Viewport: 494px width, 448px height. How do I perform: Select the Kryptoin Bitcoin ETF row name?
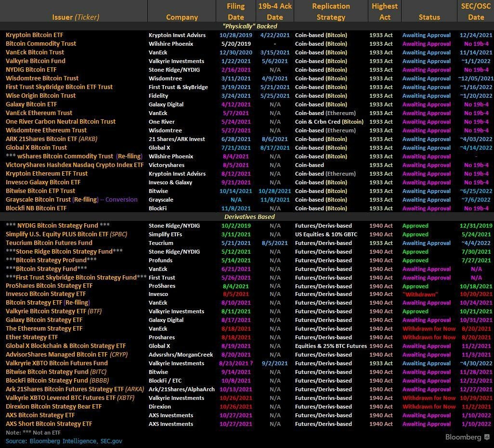34,35
